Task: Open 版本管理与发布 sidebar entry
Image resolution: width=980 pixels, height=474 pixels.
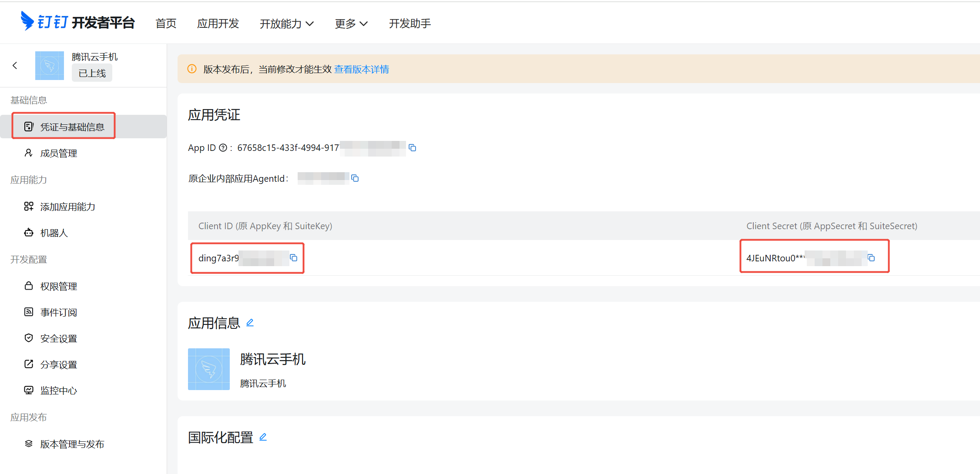Action: [72, 444]
